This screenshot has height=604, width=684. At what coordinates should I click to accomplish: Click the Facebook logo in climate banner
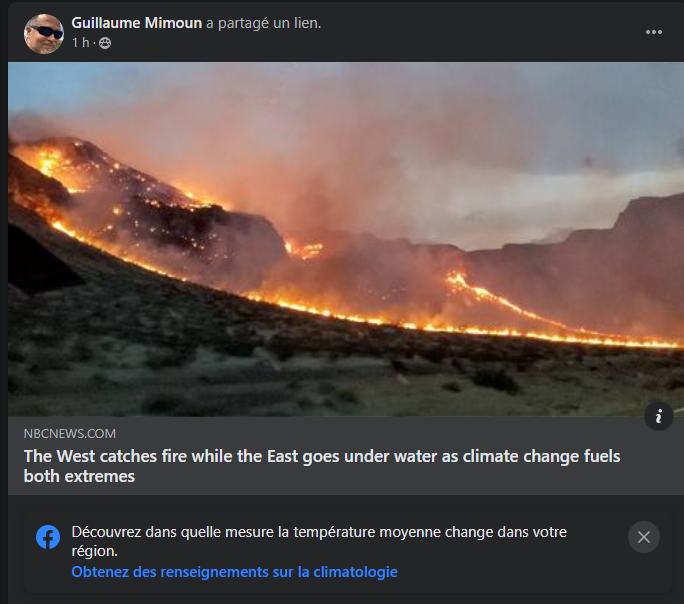[x=48, y=537]
